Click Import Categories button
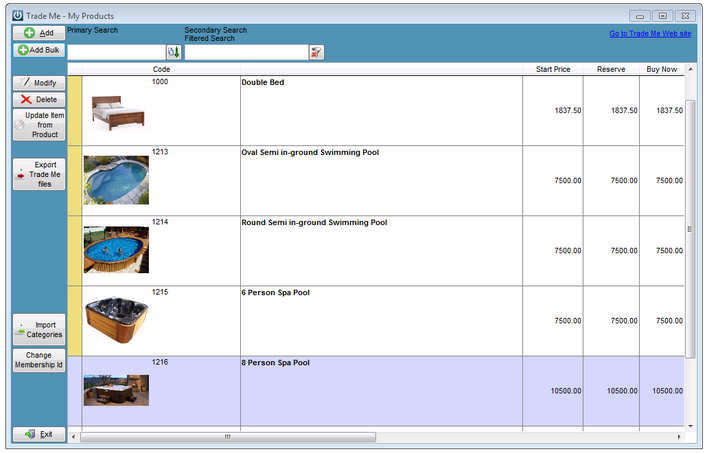 point(39,330)
